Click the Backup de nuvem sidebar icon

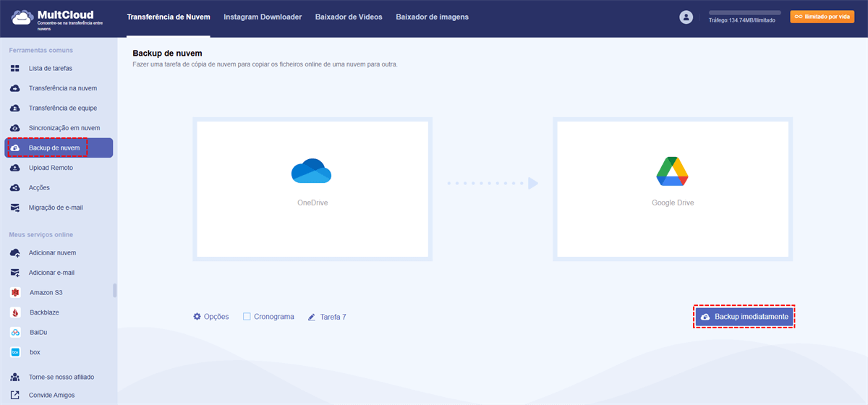[15, 148]
